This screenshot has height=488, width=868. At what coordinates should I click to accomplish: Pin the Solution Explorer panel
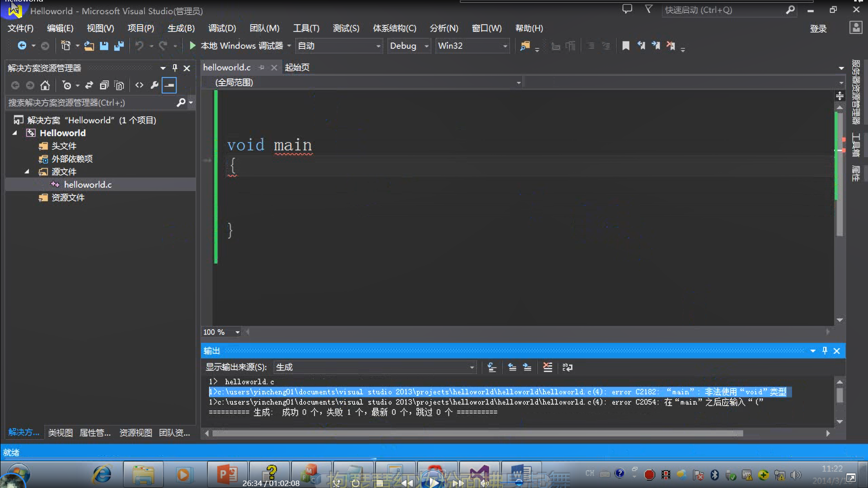point(174,68)
